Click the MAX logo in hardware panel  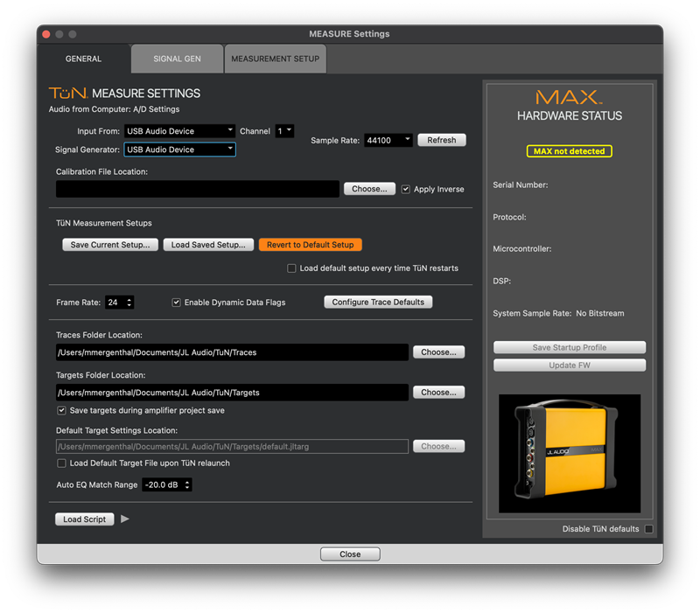coord(569,97)
